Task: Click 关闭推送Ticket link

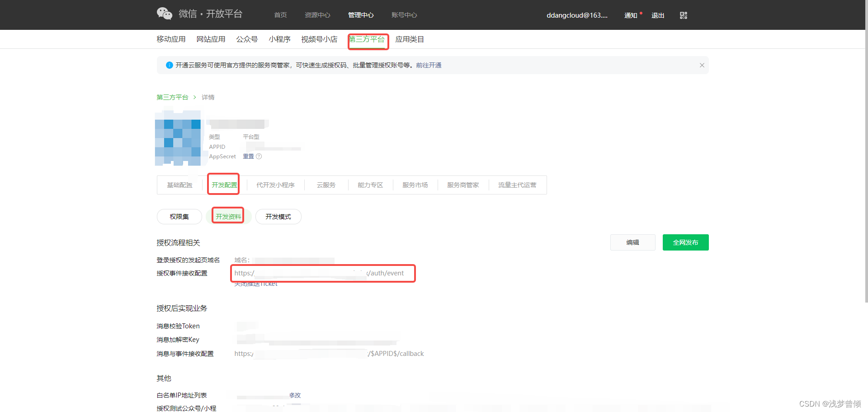Action: click(256, 284)
